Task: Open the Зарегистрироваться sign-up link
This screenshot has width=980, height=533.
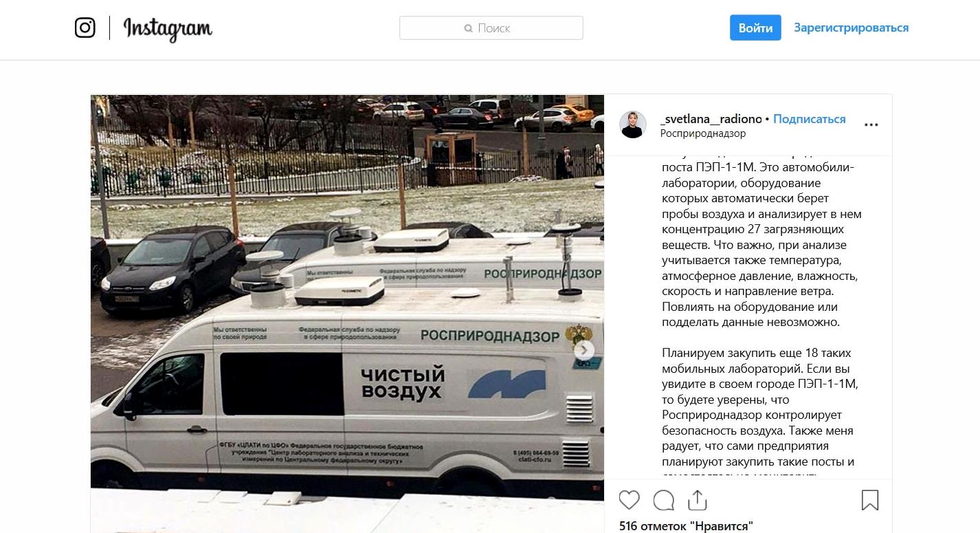Action: tap(851, 28)
